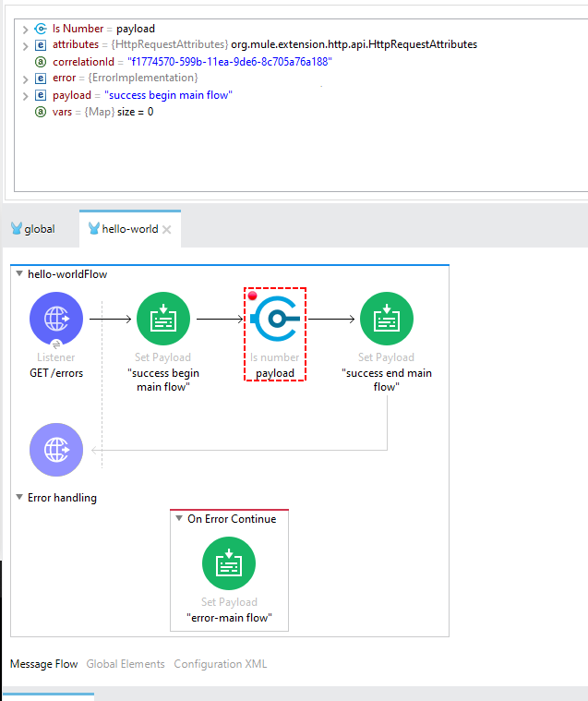The height and width of the screenshot is (701, 588).
Task: Click the HTTP response globe icon below Listener
Action: tap(56, 450)
